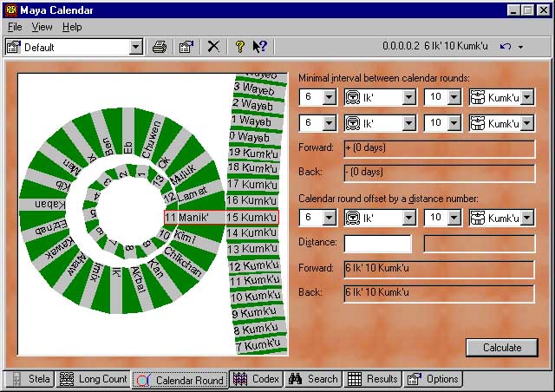
Task: Switch to the Codex tab
Action: tap(256, 379)
